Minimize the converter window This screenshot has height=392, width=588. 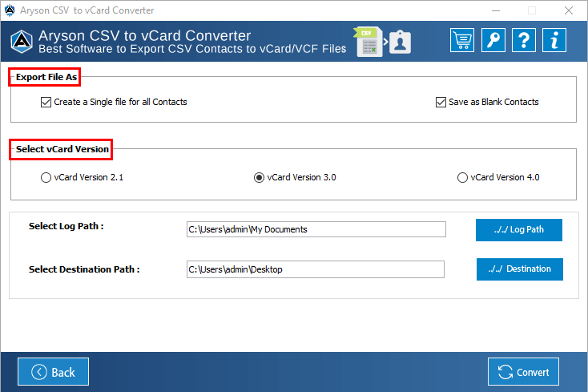pos(496,10)
